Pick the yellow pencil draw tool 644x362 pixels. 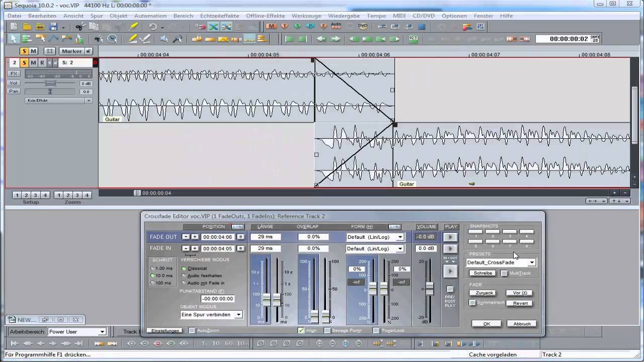pos(133,38)
